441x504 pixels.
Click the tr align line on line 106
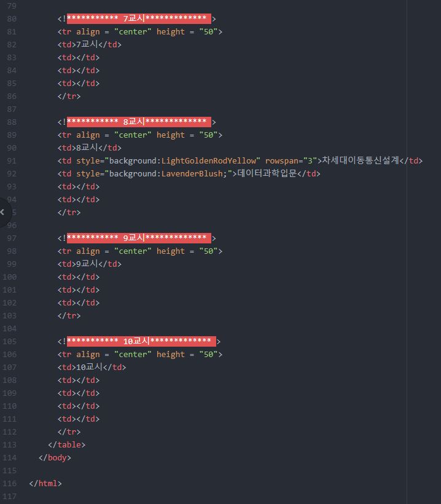pyautogui.click(x=139, y=354)
